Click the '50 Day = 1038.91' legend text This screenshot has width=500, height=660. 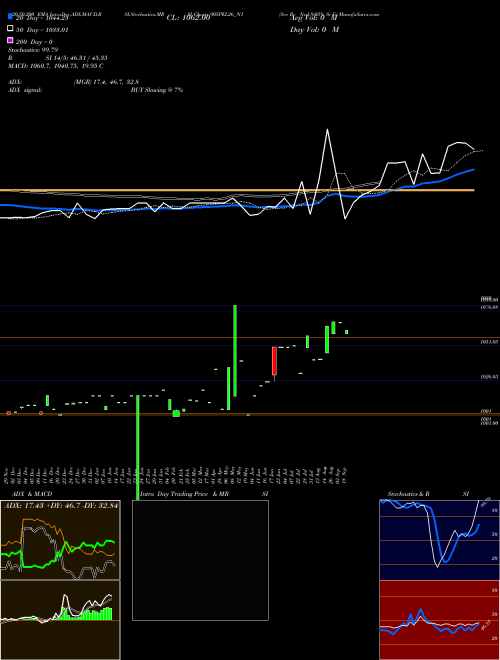[41, 29]
